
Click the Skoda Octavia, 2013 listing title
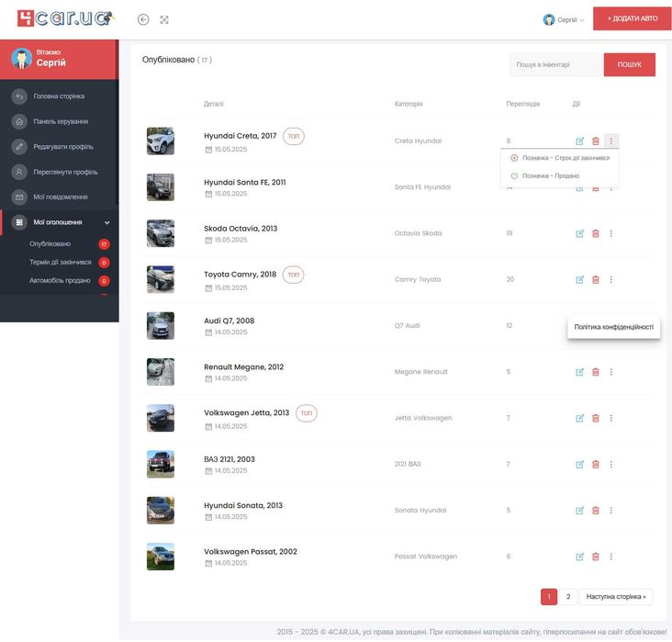[x=241, y=229]
